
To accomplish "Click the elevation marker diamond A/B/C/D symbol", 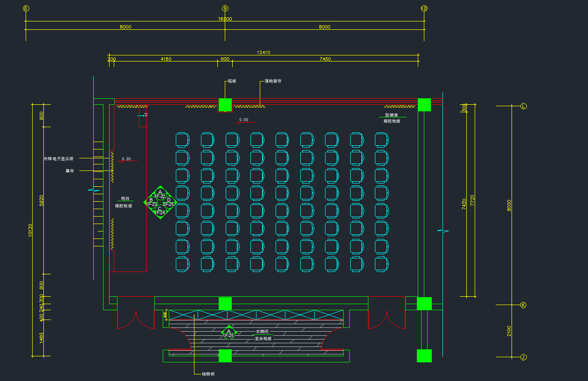I will click(160, 203).
